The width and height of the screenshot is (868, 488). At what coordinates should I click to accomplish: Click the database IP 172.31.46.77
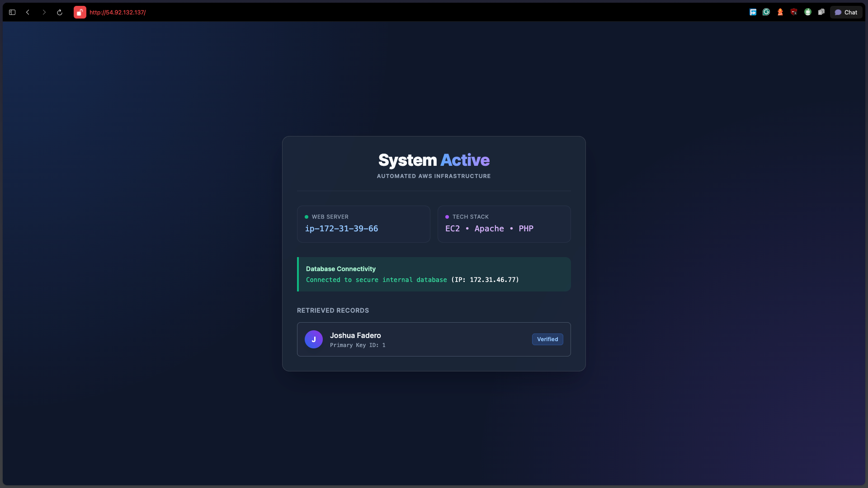coord(493,280)
